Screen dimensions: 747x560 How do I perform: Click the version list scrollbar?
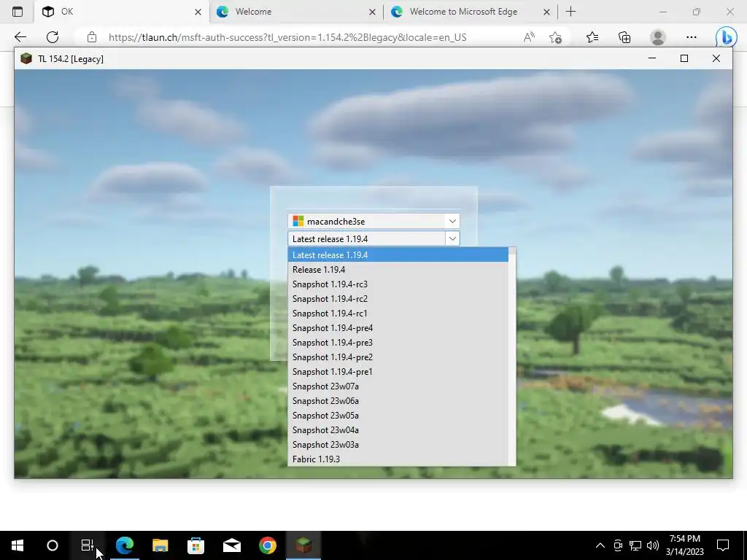tap(512, 356)
